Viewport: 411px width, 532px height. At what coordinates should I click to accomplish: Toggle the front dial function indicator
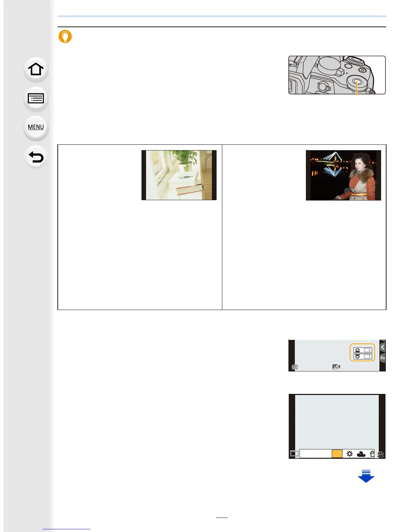(363, 350)
